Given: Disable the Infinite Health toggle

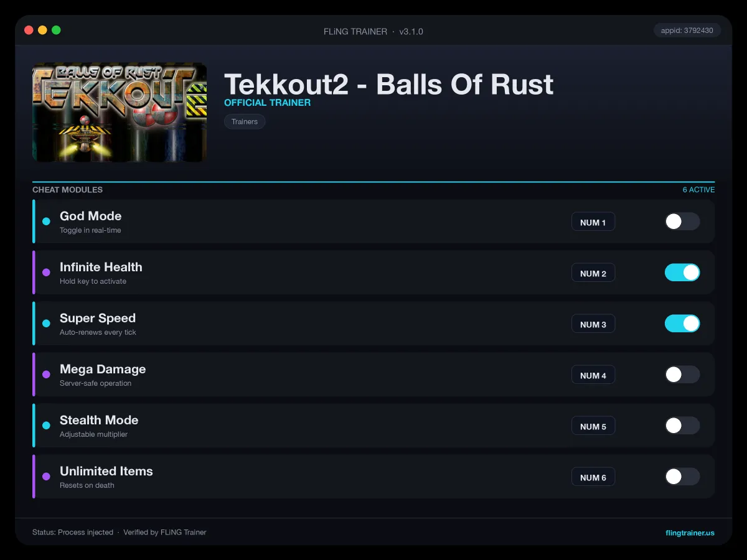Looking at the screenshot, I should tap(682, 273).
